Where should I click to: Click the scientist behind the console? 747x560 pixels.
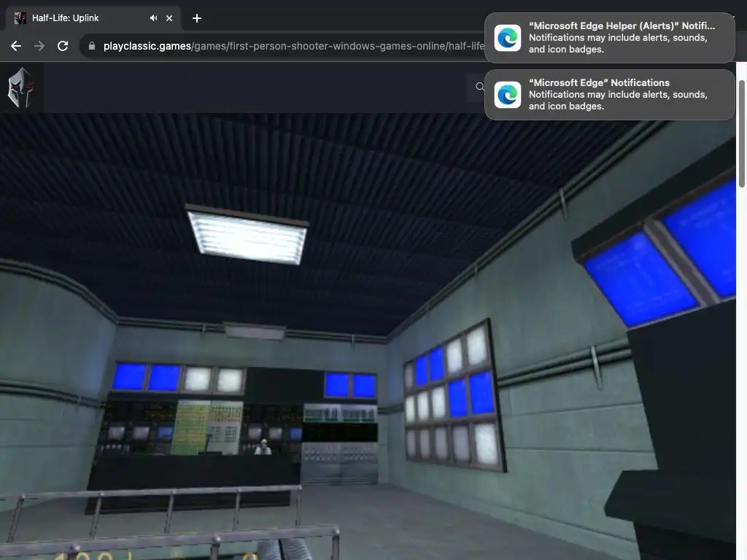click(x=263, y=447)
